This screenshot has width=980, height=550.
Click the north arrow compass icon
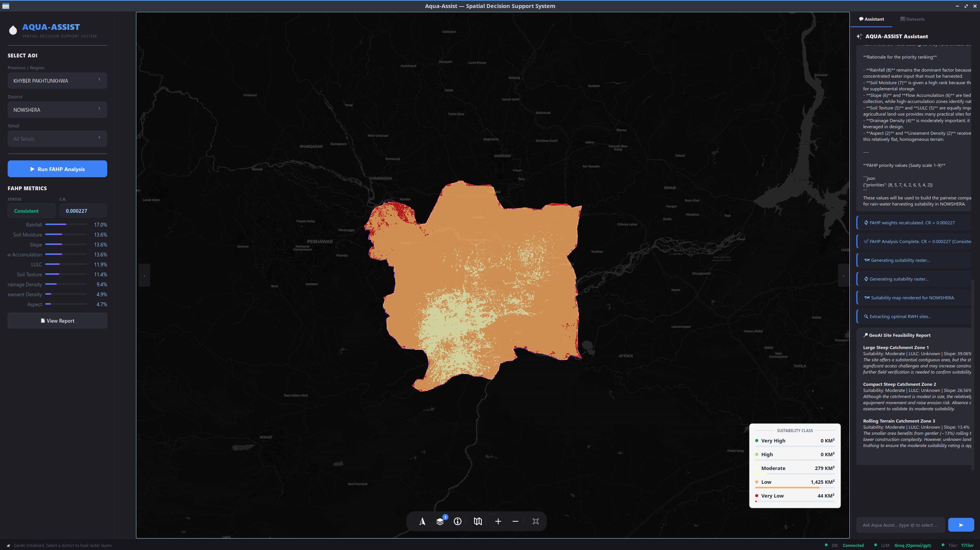point(422,521)
